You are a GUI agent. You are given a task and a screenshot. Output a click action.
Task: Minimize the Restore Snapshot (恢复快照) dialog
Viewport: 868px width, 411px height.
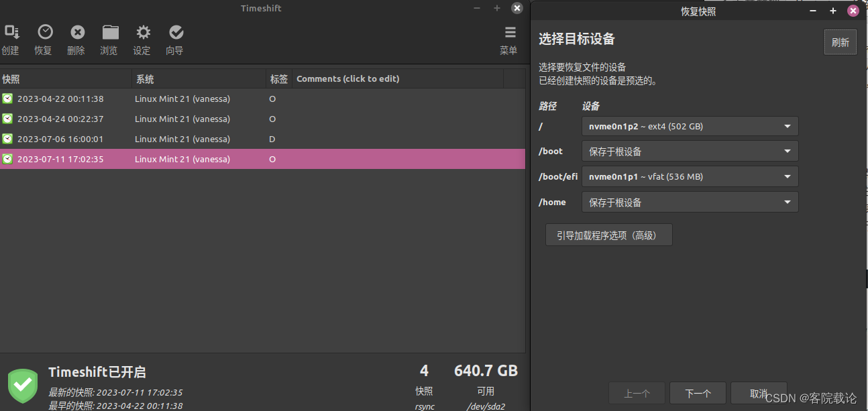(x=814, y=11)
